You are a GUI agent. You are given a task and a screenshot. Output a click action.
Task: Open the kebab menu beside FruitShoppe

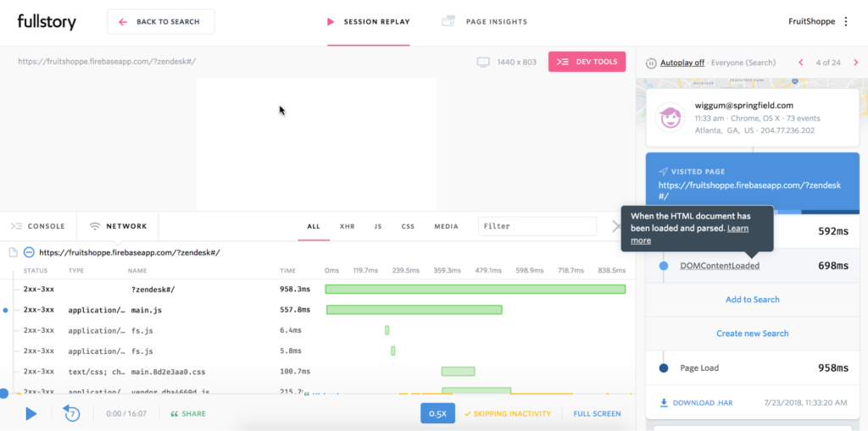pos(845,21)
